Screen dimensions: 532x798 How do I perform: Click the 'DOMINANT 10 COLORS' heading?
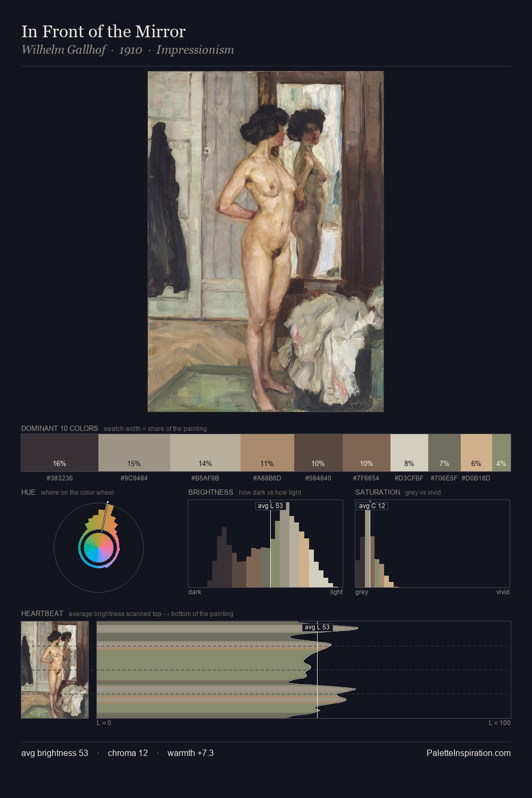click(60, 428)
